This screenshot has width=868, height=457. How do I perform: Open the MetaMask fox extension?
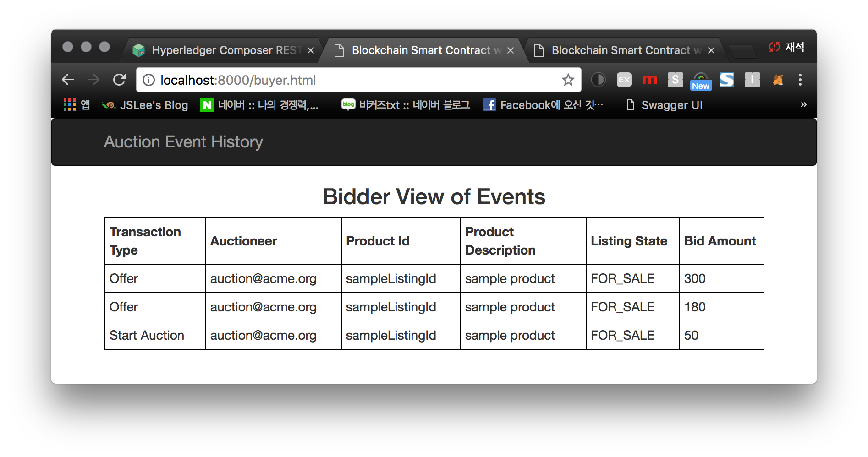[778, 79]
